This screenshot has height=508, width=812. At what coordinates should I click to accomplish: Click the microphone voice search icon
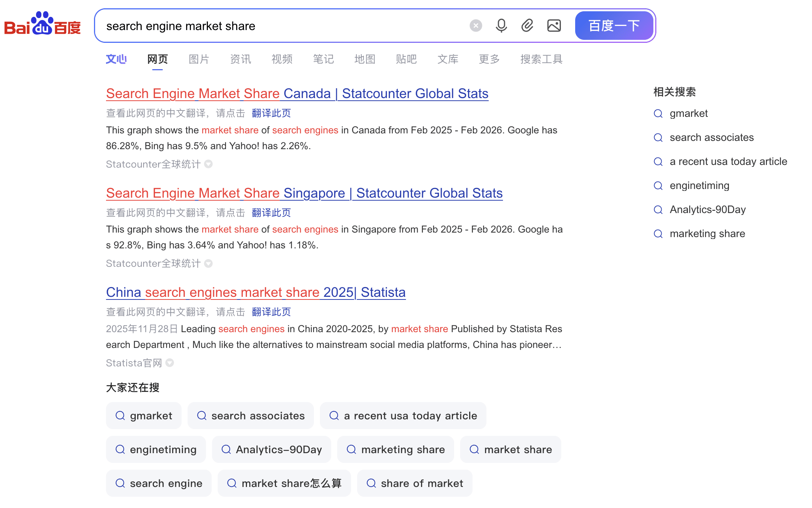(x=501, y=26)
